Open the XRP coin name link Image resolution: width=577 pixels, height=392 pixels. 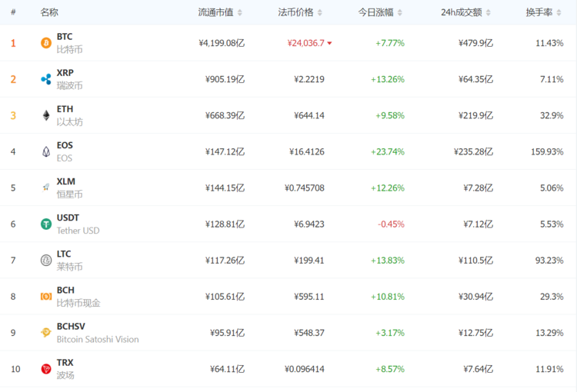[65, 73]
